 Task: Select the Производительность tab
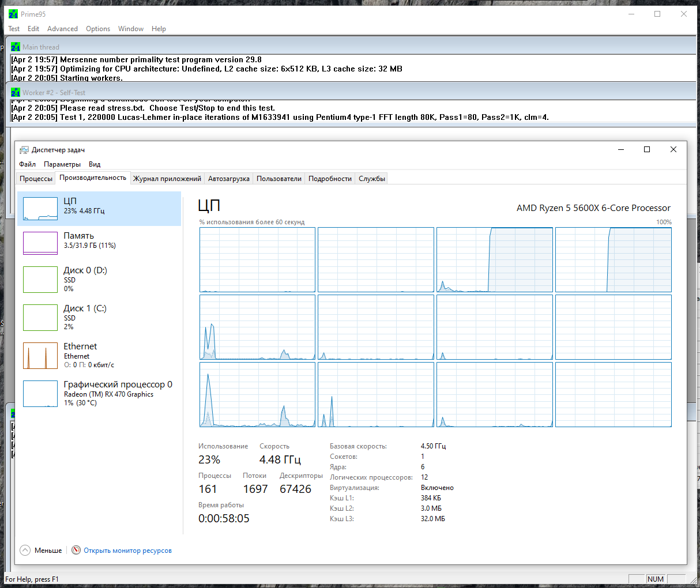tap(93, 178)
